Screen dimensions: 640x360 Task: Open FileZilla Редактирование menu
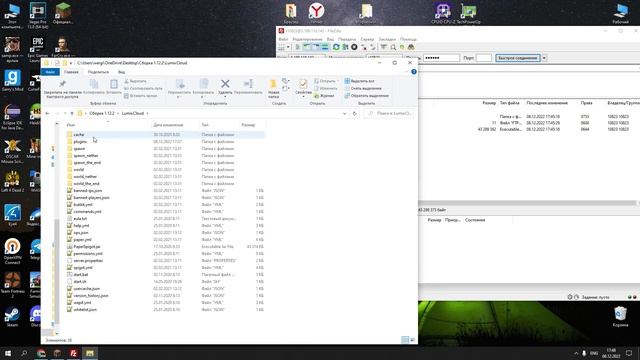pyautogui.click(x=307, y=39)
